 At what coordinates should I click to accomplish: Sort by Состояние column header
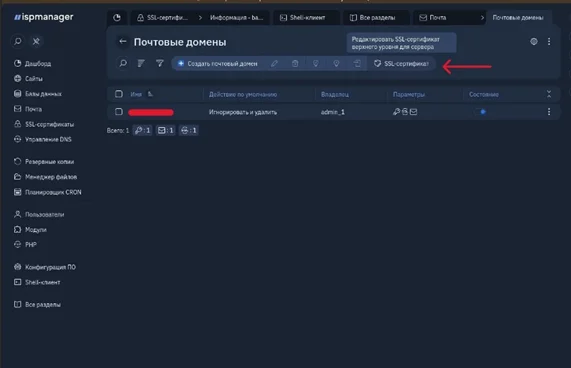click(x=484, y=94)
